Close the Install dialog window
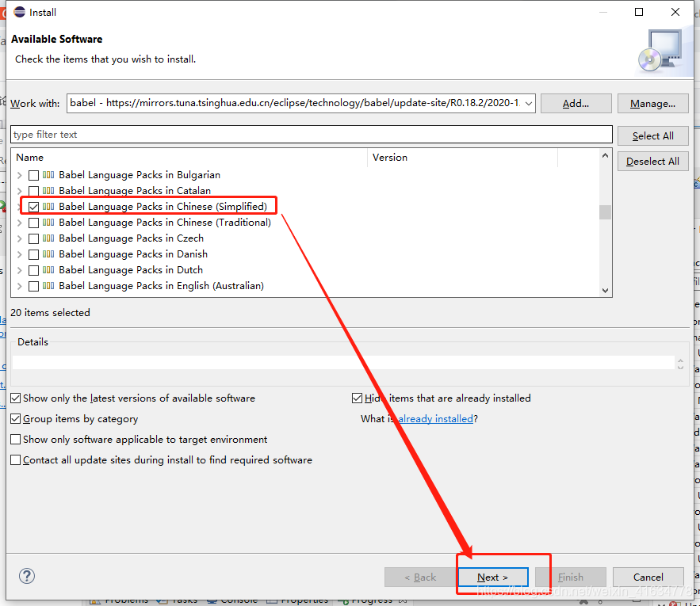Image resolution: width=700 pixels, height=606 pixels. [x=675, y=12]
